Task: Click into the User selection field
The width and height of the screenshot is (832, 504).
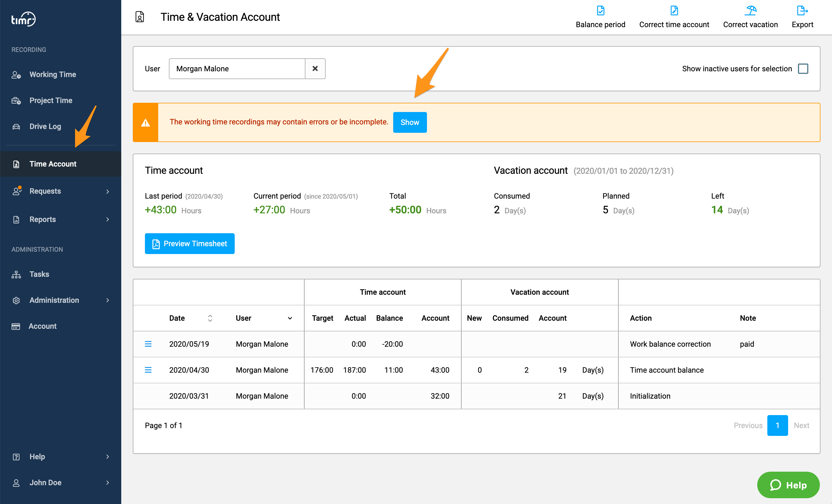Action: coord(237,68)
